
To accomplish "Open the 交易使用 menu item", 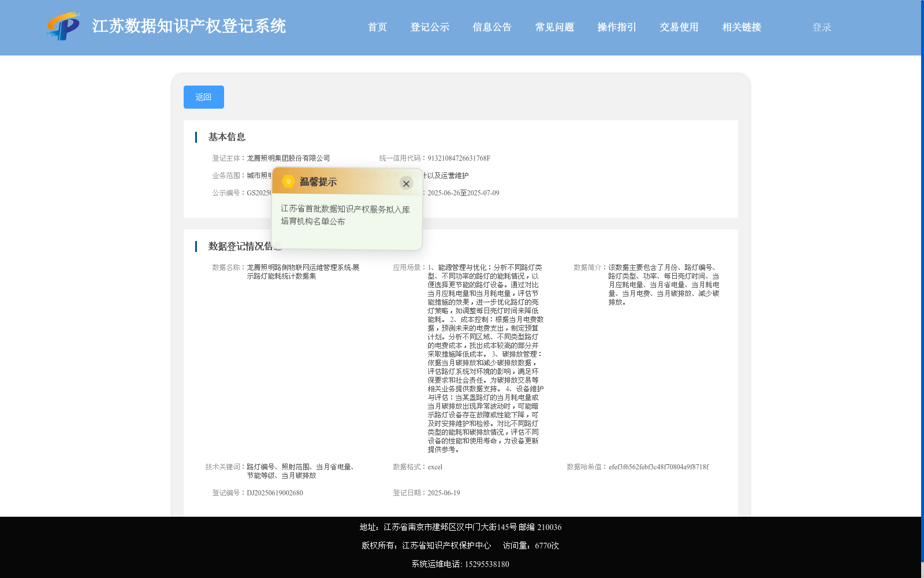I will 679,27.
